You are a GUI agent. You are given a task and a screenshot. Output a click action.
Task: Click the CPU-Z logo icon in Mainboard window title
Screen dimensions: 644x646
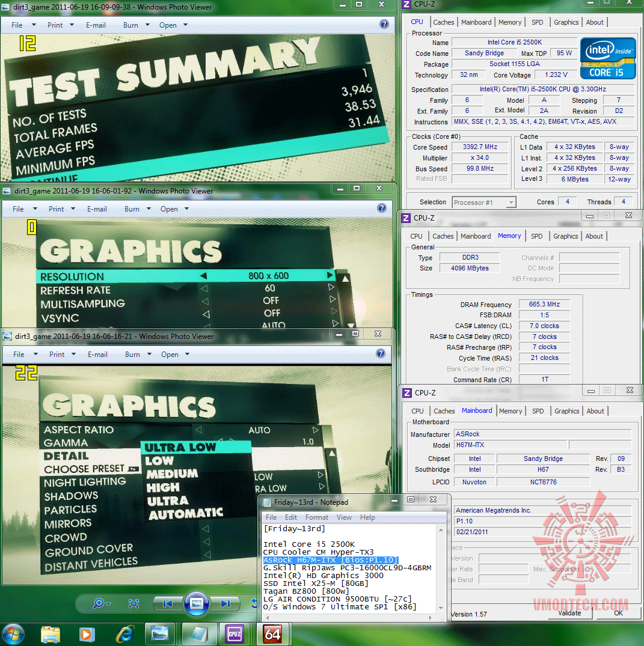pyautogui.click(x=407, y=392)
